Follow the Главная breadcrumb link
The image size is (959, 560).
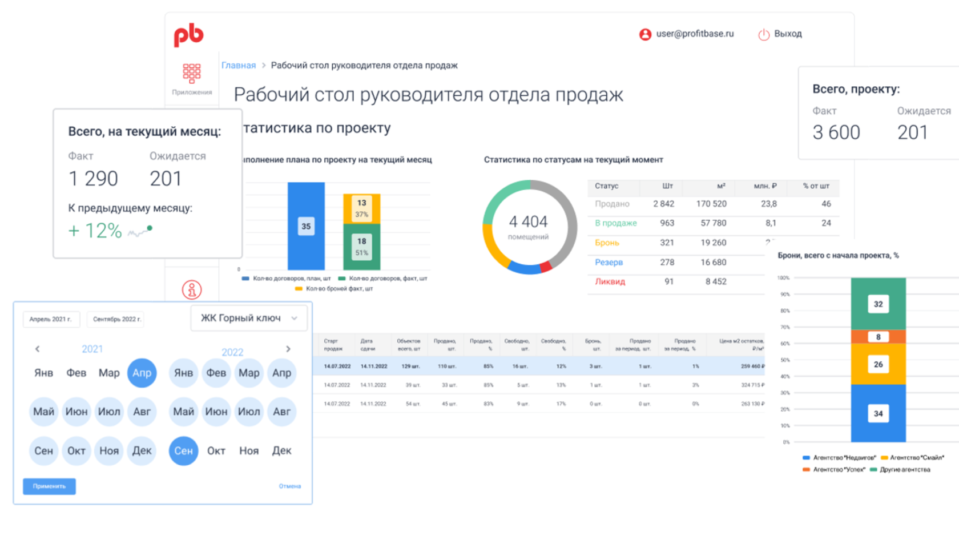(239, 66)
